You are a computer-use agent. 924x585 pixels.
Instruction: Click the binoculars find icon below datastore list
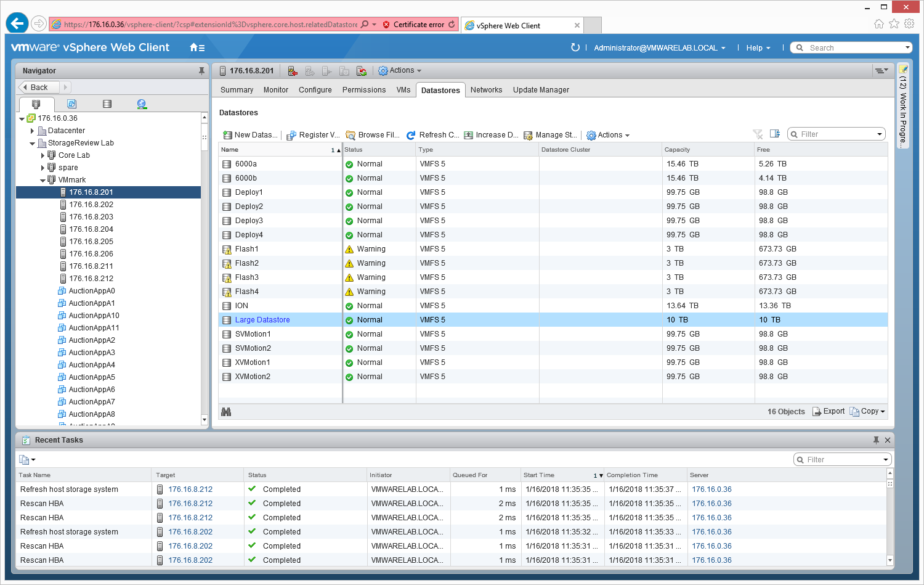[226, 412]
